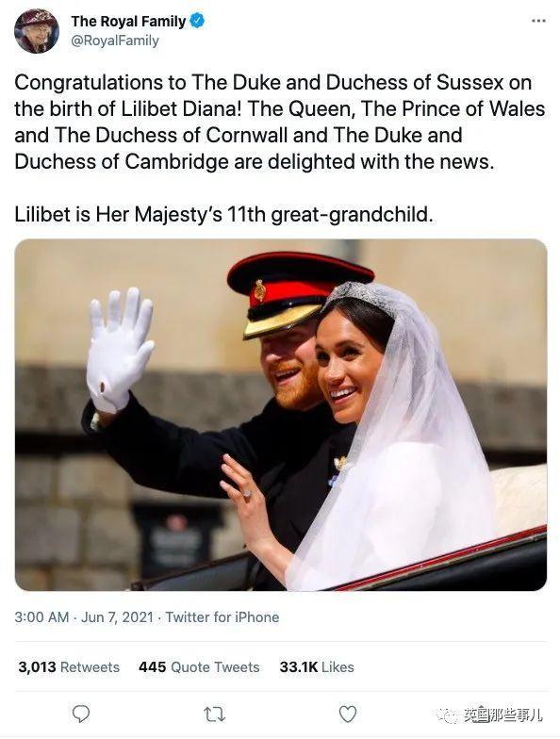
Task: View the 33.1K Likes list
Action: click(x=317, y=667)
